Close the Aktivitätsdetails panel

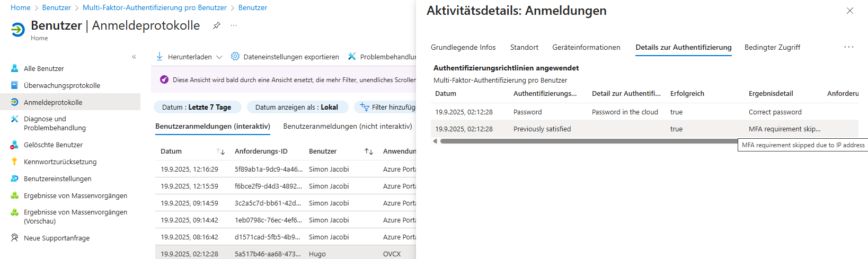(850, 11)
